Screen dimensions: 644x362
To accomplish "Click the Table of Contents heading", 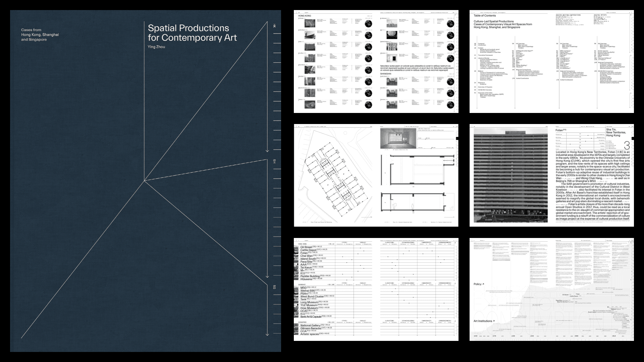I will point(484,16).
